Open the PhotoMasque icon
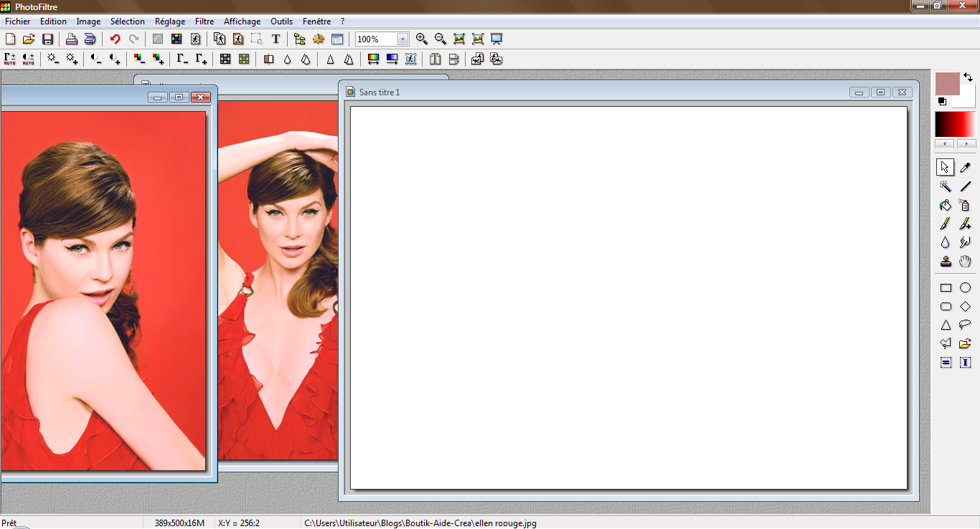This screenshot has width=980, height=529. [410, 59]
